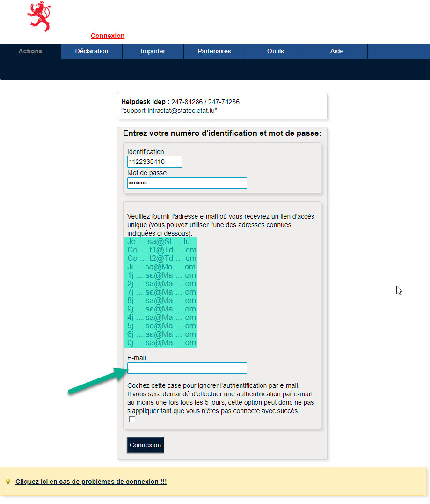Select the '7j … sa@Ma … om' address
This screenshot has width=430, height=504.
click(161, 292)
